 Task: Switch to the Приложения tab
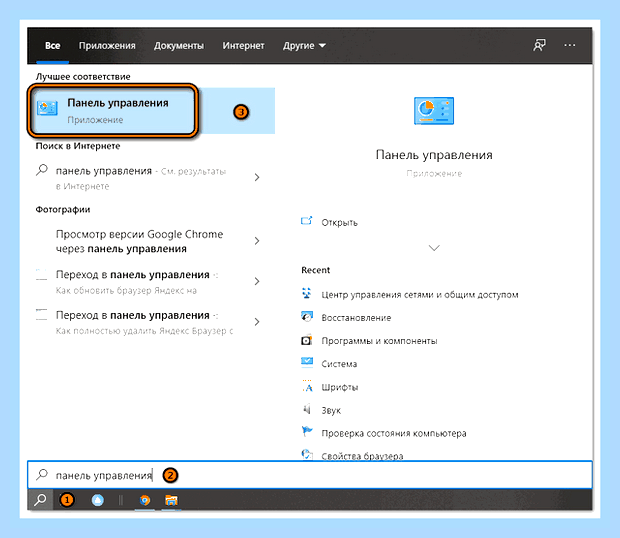(x=107, y=46)
